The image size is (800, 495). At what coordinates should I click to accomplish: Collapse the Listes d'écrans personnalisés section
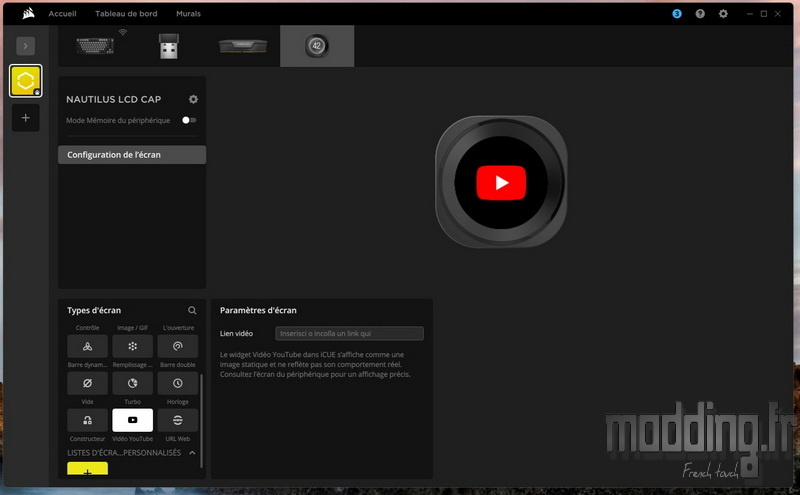pos(192,453)
